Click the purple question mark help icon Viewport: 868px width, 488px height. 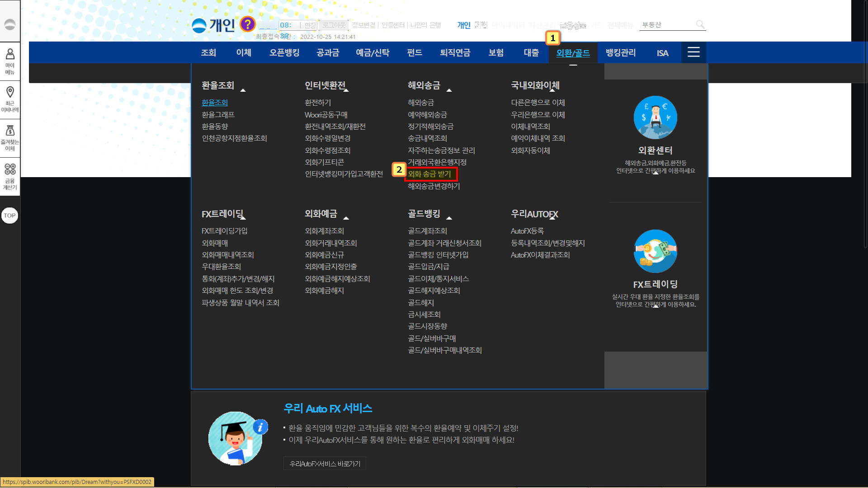[x=247, y=24]
